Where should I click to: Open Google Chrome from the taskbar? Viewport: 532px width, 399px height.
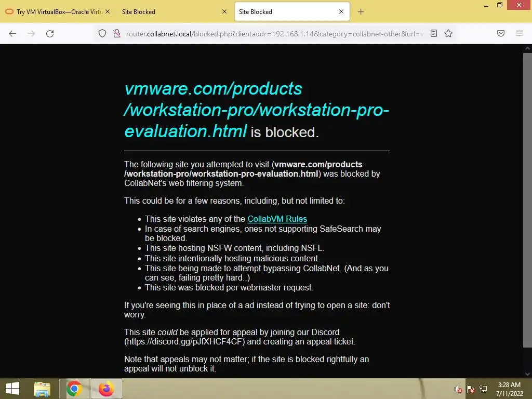pyautogui.click(x=74, y=389)
